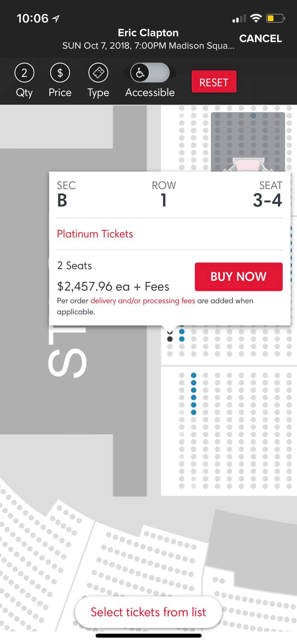Tap the wheelchair icon on Accessible switch
Viewport: 297px width, 644px height.
[140, 73]
